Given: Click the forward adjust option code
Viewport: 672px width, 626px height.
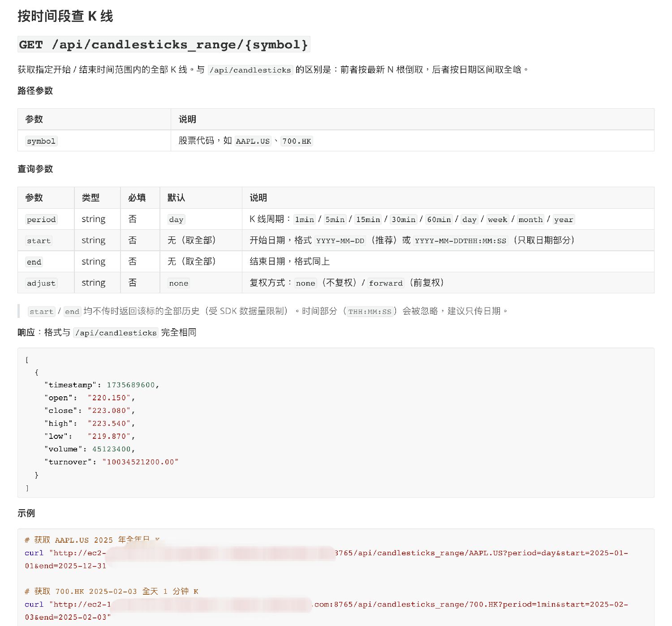Looking at the screenshot, I should tap(386, 283).
